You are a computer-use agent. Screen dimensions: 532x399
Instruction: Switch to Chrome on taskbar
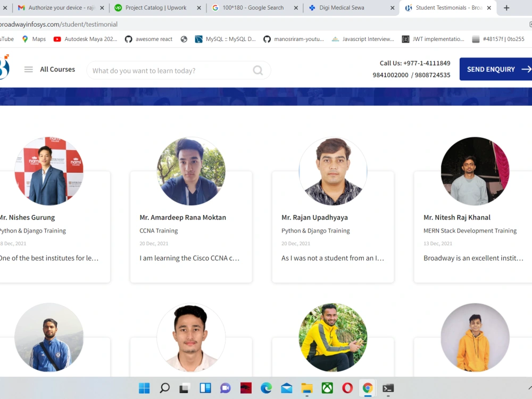(368, 388)
